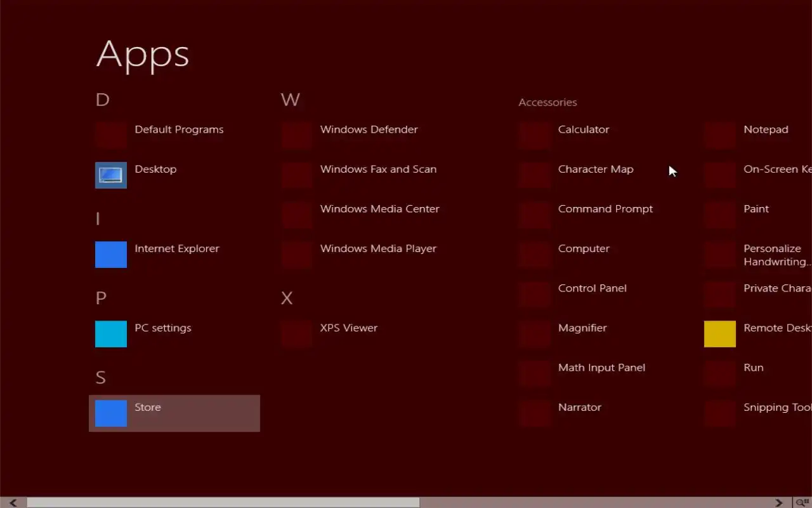The width and height of the screenshot is (812, 508).
Task: Click the Run tile icon
Action: (720, 373)
